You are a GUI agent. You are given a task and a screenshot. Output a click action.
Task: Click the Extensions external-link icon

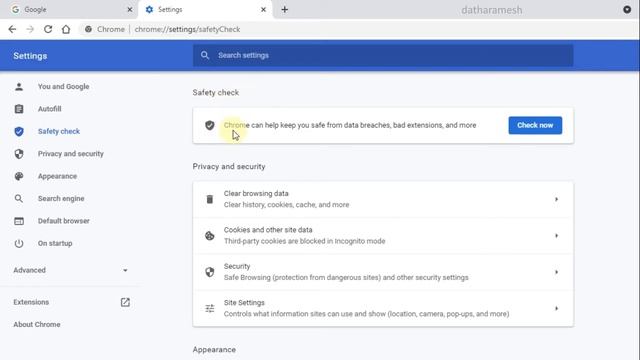pyautogui.click(x=125, y=302)
